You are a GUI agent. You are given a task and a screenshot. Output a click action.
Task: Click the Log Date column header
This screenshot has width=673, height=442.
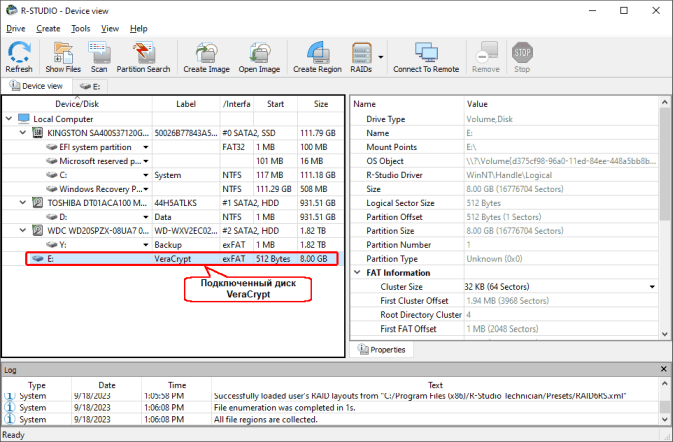point(107,385)
